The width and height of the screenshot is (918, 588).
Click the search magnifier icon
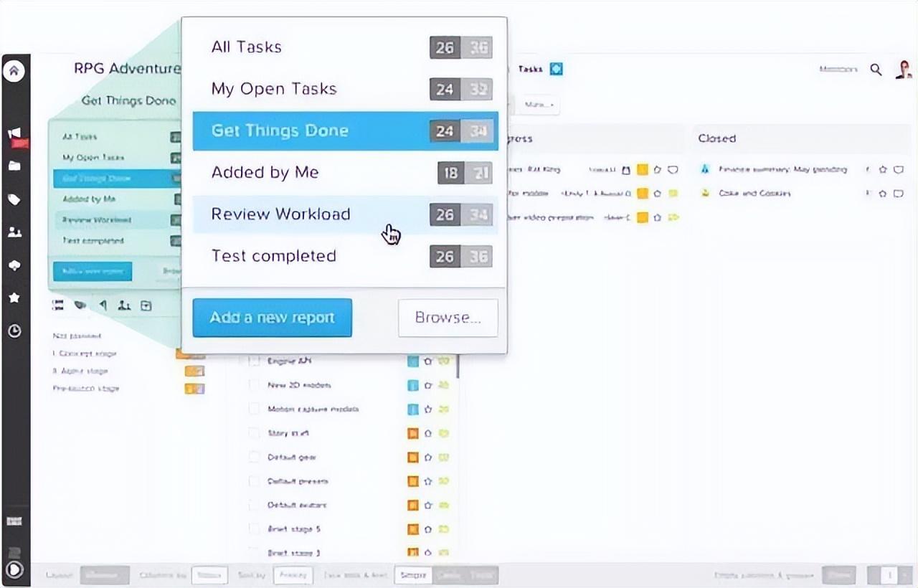click(876, 69)
